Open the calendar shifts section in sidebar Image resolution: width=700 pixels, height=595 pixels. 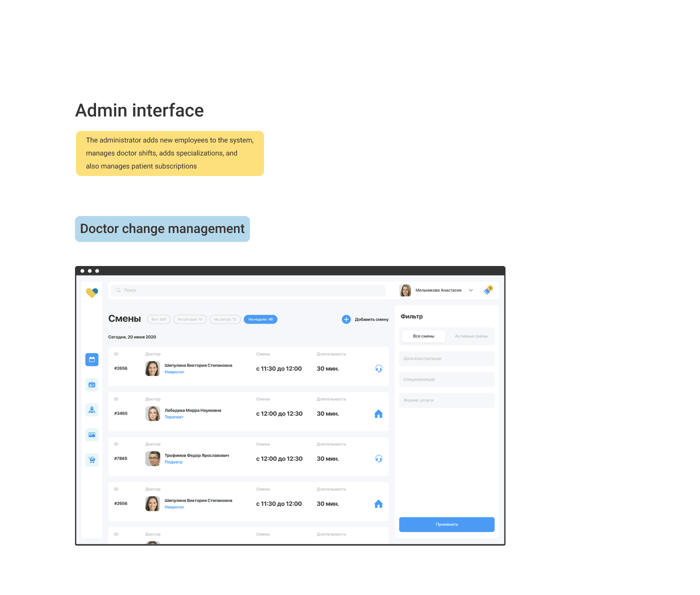coord(91,359)
